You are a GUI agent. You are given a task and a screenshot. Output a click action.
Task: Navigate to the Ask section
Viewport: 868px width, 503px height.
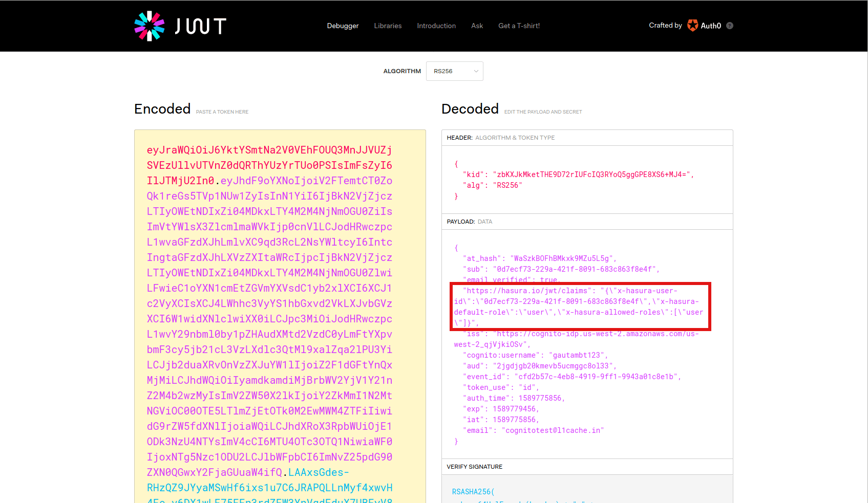[x=477, y=26]
